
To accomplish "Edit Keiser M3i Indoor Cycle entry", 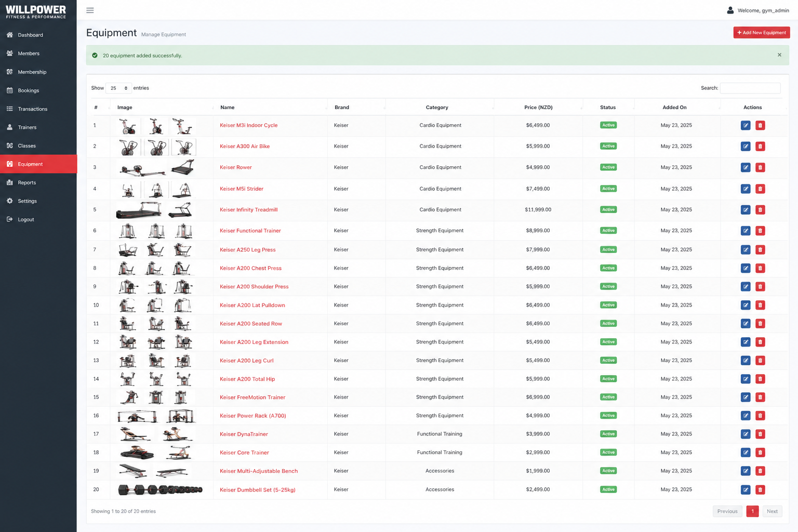I will (x=746, y=125).
